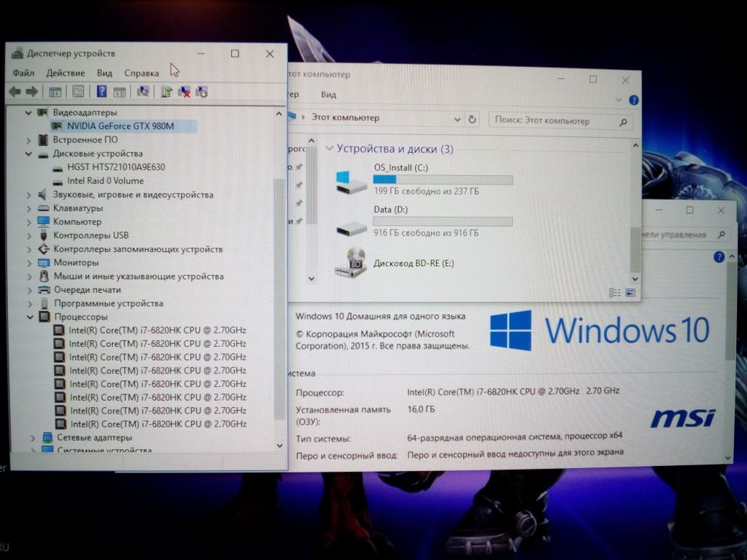The image size is (747, 560).
Task: Toggle the console tree pane icon
Action: 55,92
